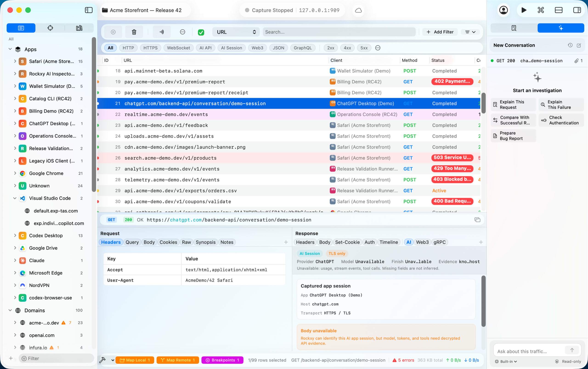The height and width of the screenshot is (369, 588).
Task: Click the Ask about this traffic field
Action: (529, 351)
